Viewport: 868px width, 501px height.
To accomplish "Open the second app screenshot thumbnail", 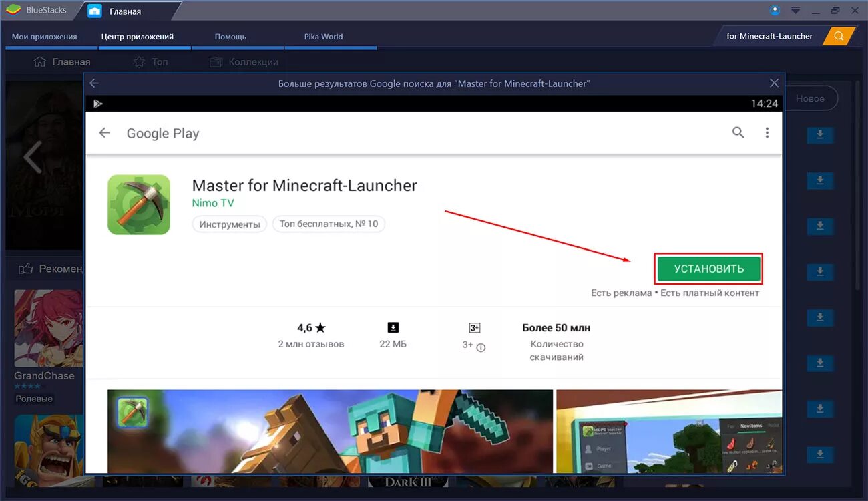I will point(669,432).
